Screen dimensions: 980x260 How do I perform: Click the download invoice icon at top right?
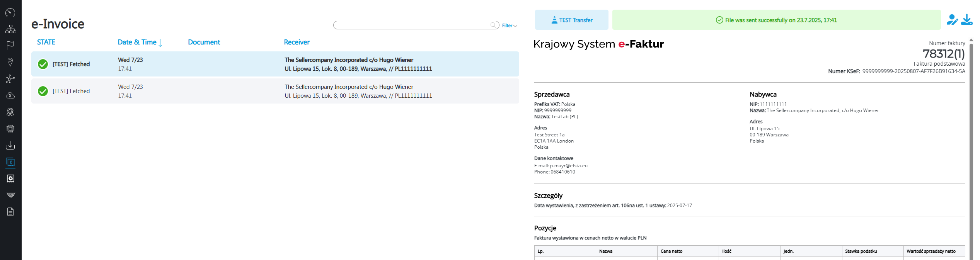[x=966, y=20]
